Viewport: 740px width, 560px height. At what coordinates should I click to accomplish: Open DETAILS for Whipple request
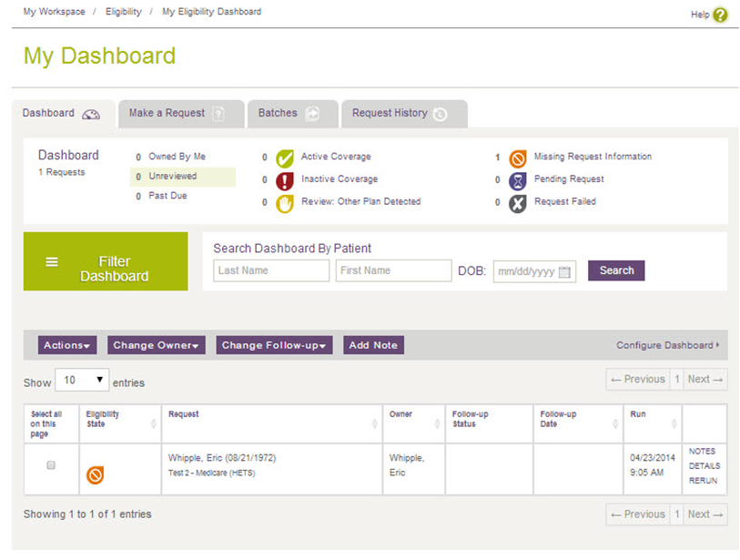pyautogui.click(x=705, y=466)
